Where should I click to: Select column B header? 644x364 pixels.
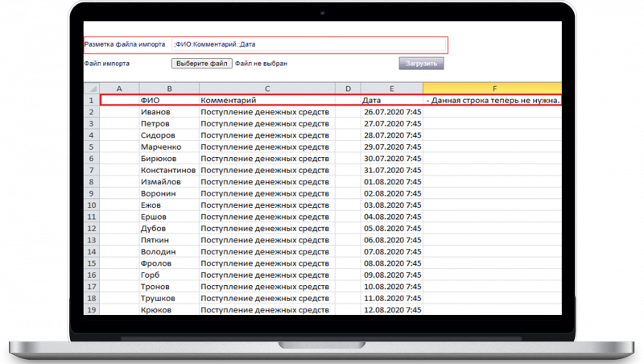[169, 89]
